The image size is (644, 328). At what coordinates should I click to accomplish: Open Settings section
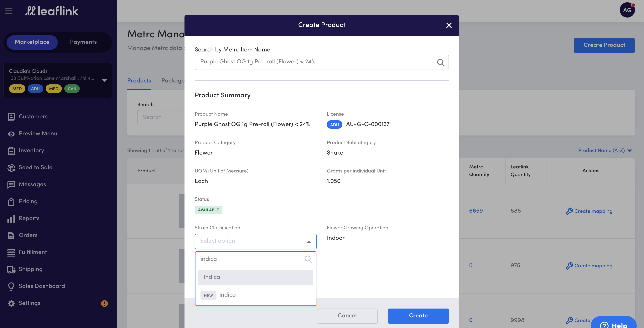[29, 303]
